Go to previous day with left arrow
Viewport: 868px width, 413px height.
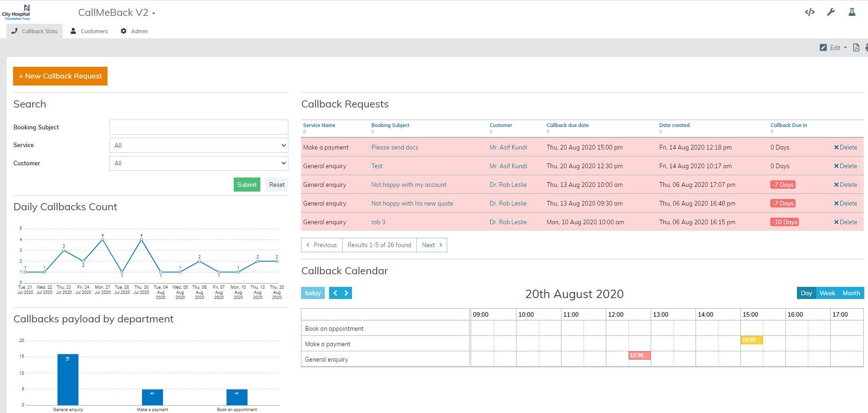pos(335,293)
